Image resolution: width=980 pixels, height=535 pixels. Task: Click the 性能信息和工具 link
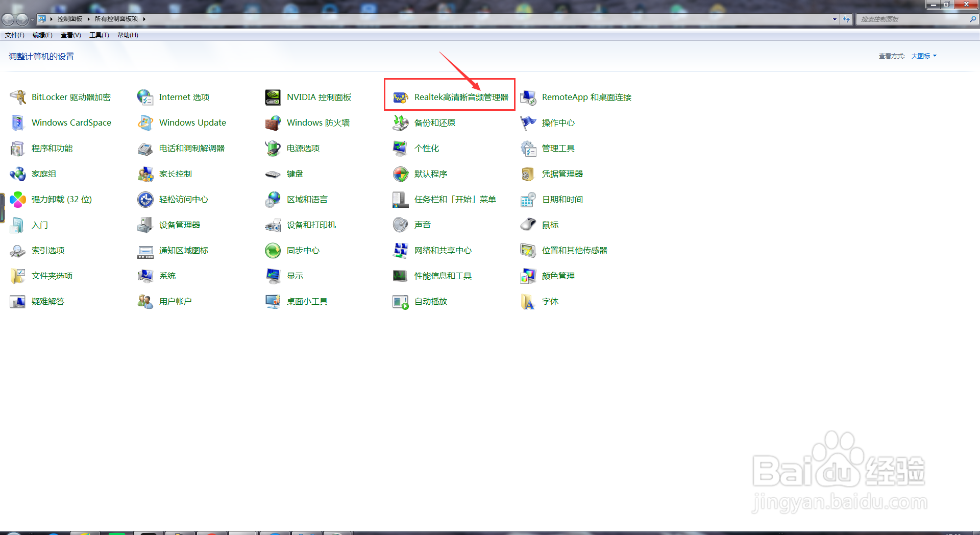pos(443,276)
